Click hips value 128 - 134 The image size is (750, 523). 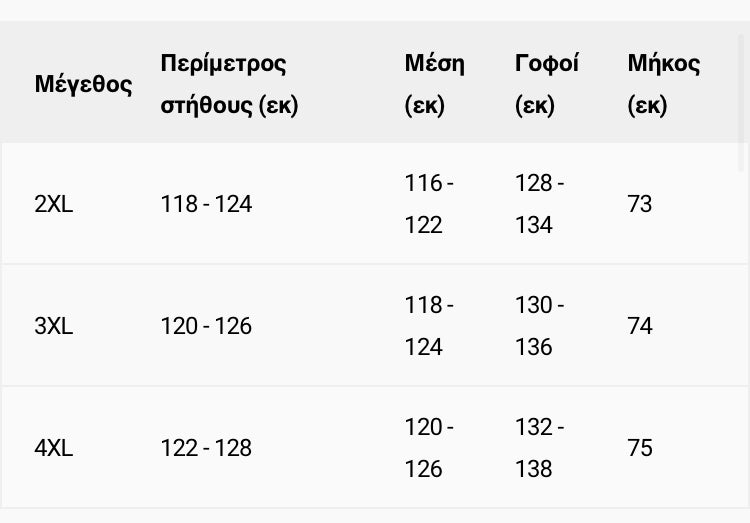coord(540,204)
